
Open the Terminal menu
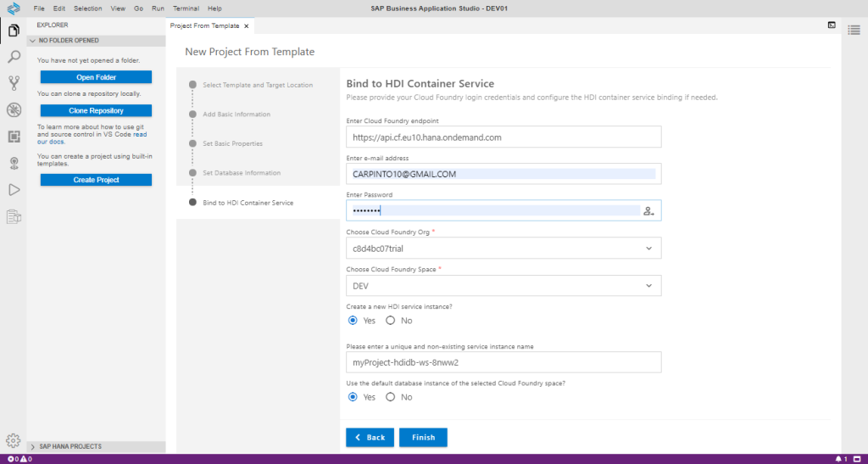pos(186,8)
